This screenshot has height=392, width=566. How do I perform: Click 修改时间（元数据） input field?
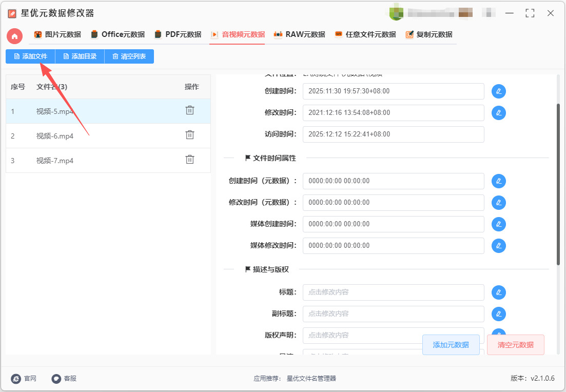(x=394, y=203)
